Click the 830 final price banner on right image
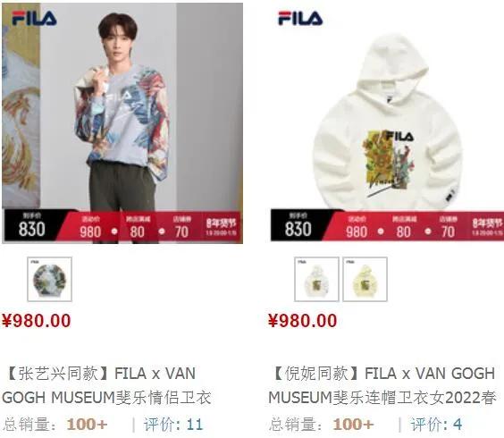This screenshot has width=504, height=438. pos(298,225)
